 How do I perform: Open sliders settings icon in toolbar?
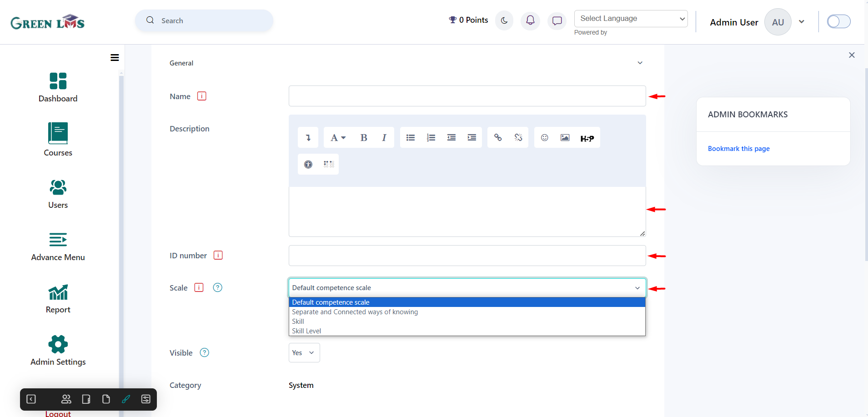click(x=146, y=399)
